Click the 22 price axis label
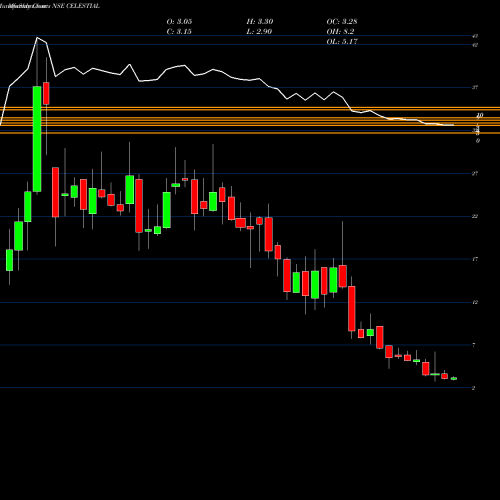Screen dimensions: 500x500 point(475,216)
